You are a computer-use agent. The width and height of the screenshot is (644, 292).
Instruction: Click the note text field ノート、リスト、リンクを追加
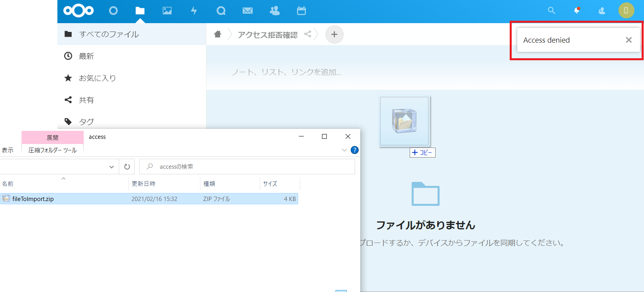pos(286,72)
